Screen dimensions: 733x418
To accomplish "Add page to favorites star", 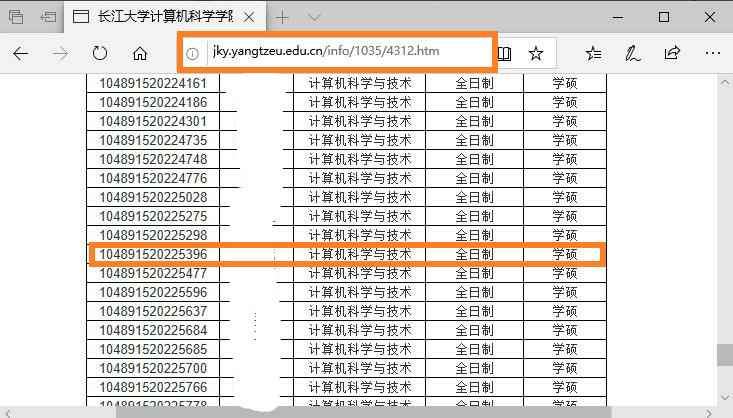I will (536, 53).
